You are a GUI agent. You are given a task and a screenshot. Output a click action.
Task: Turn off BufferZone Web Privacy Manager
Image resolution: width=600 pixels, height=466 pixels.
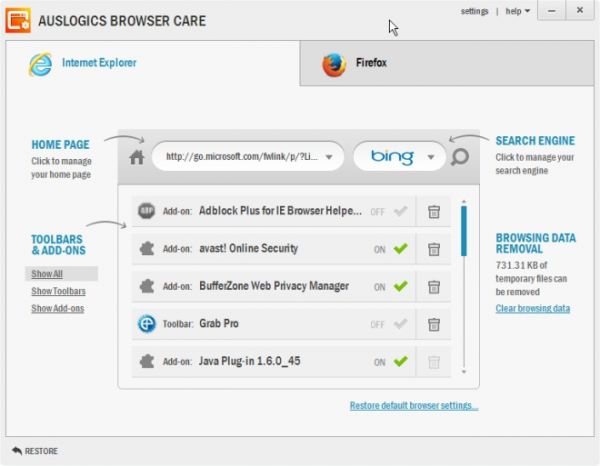[401, 286]
